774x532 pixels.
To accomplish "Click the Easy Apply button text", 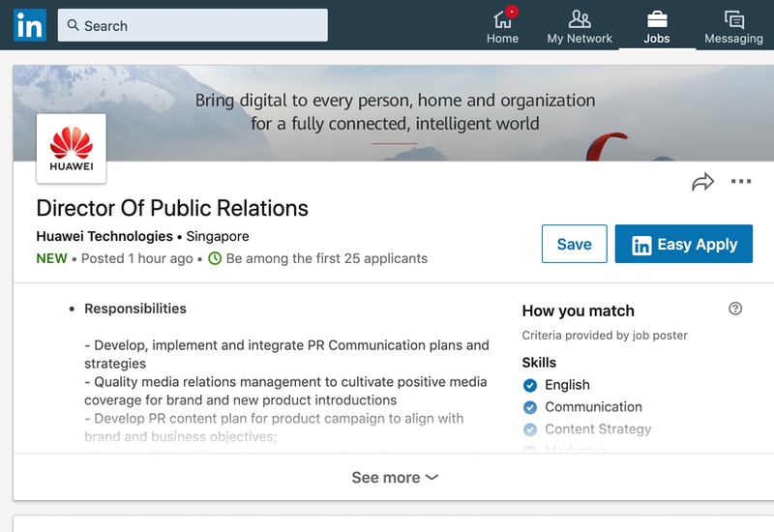I will pyautogui.click(x=697, y=244).
